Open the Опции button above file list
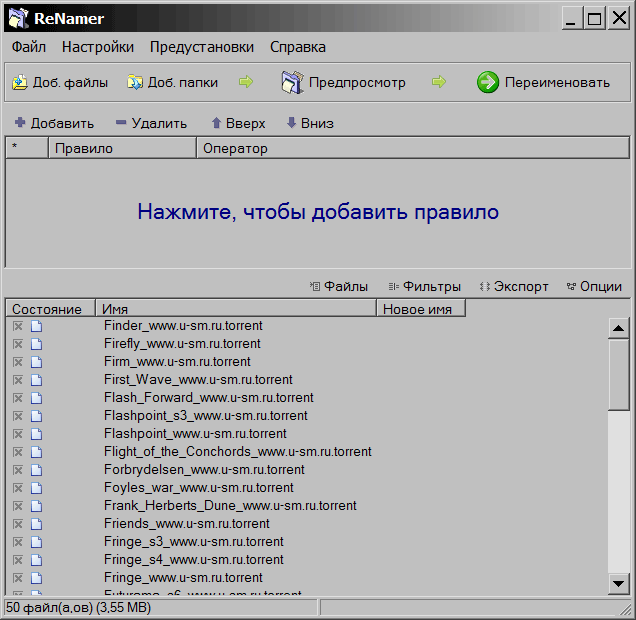Screen dimensions: 636x620 [594, 286]
